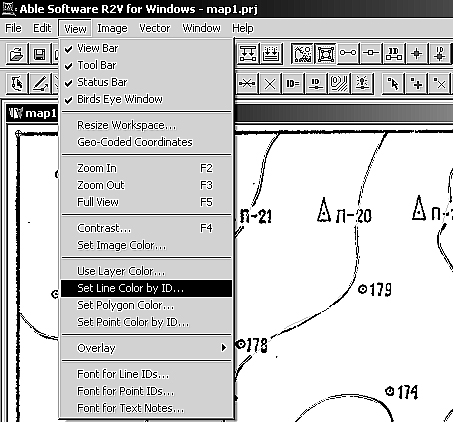Close the open View menu
The image size is (453, 422).
click(x=75, y=29)
